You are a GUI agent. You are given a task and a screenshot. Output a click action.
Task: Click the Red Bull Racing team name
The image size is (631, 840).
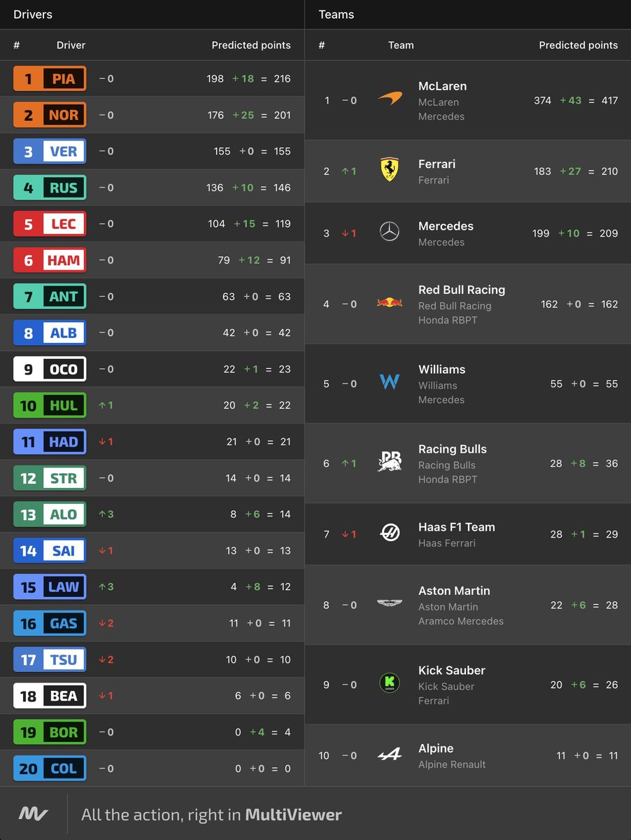tap(462, 290)
